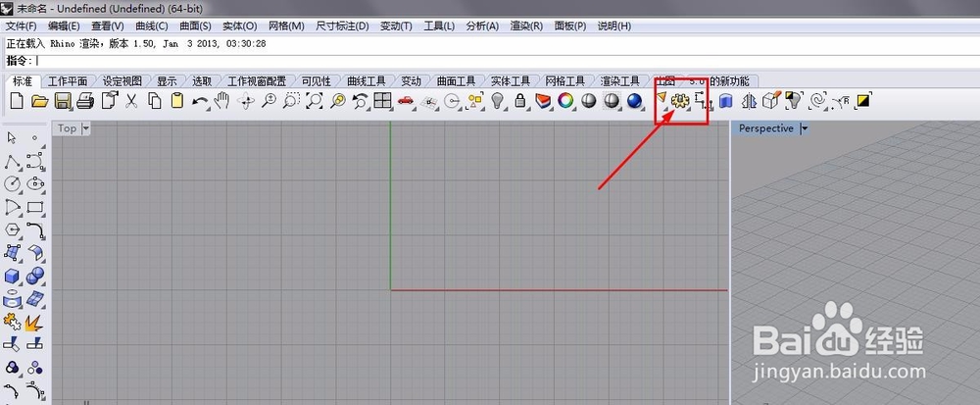Open the 尺寸标注(D) menu
980x405 pixels.
[342, 25]
